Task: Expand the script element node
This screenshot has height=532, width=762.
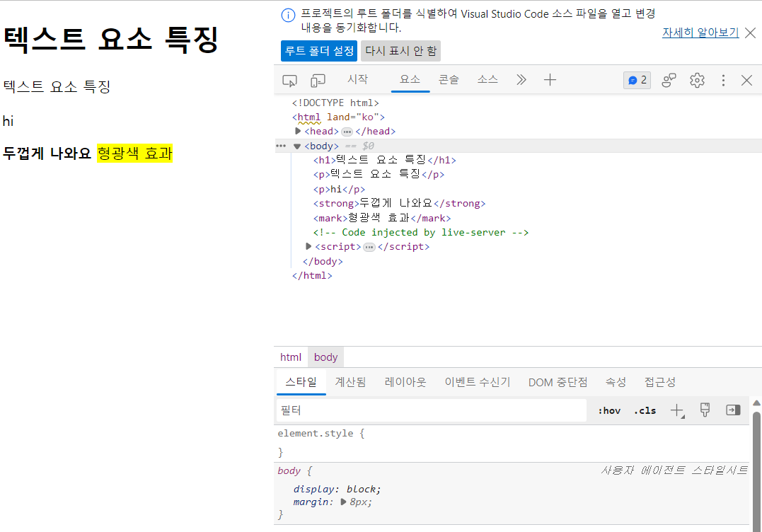Action: [308, 246]
